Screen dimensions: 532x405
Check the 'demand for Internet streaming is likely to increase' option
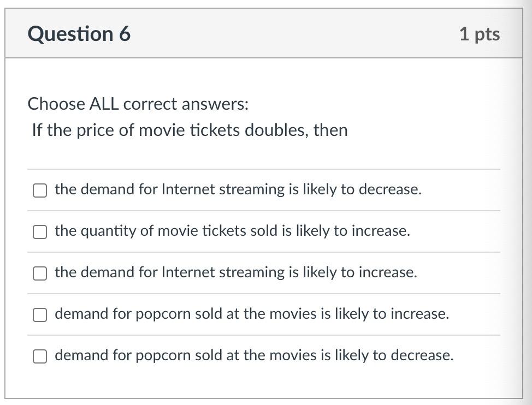pos(40,273)
